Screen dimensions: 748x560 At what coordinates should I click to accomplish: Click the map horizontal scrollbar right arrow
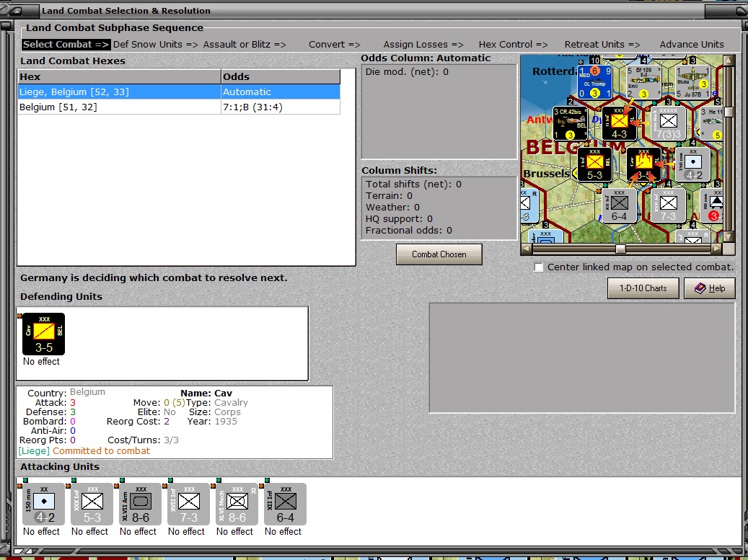coord(716,249)
